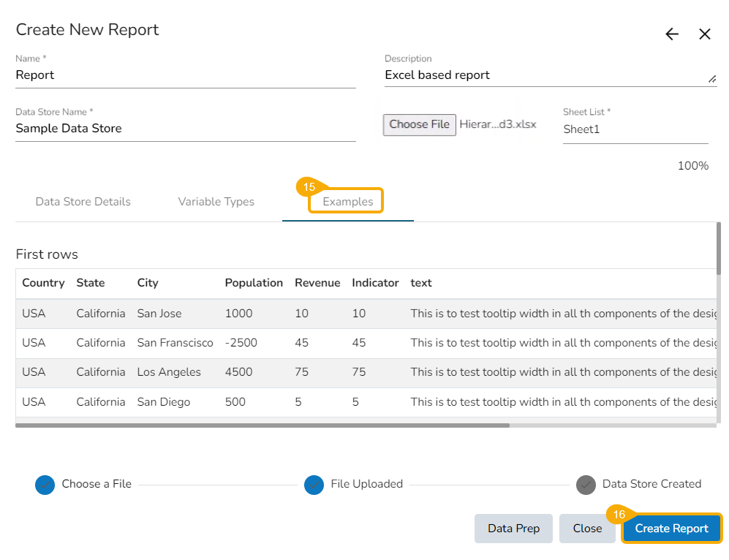
Task: Click the description field resize handle
Action: pos(712,79)
